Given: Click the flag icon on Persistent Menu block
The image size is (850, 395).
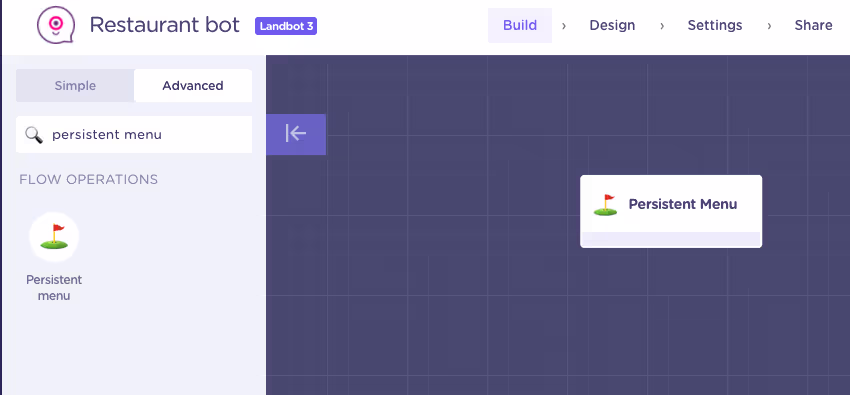Looking at the screenshot, I should click(x=606, y=204).
